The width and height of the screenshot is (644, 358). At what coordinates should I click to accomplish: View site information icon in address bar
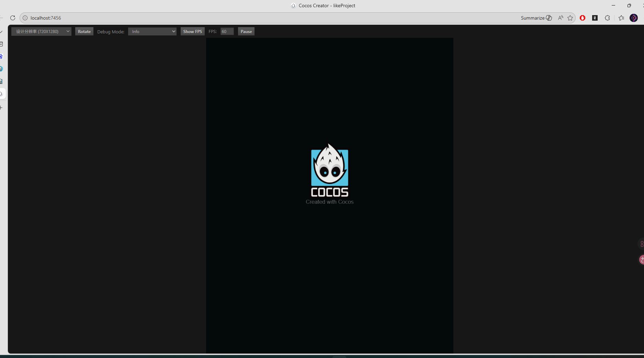click(x=25, y=18)
